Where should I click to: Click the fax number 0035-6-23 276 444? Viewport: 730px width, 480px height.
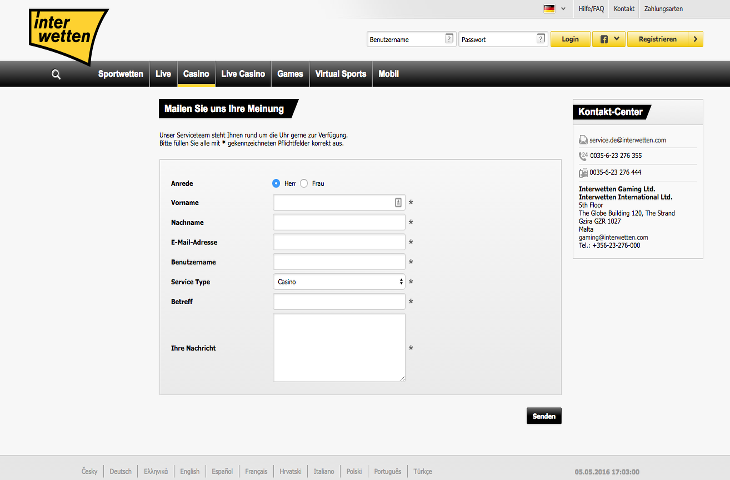615,172
